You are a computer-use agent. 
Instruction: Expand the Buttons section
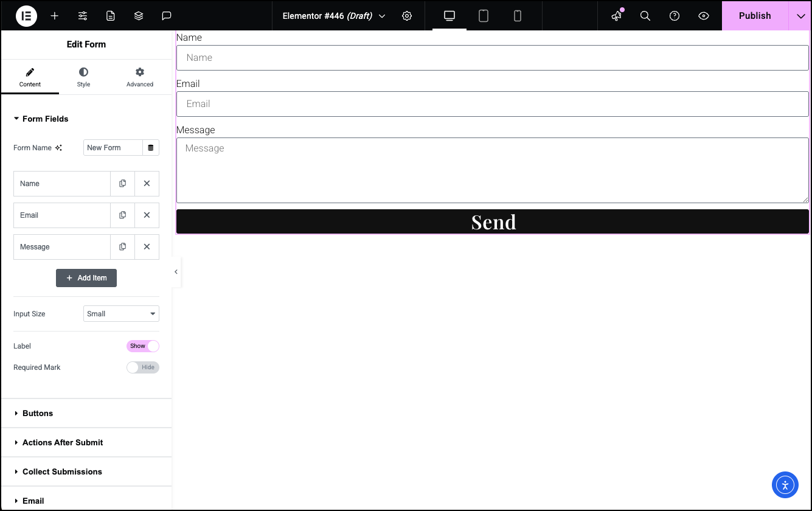[x=38, y=414]
